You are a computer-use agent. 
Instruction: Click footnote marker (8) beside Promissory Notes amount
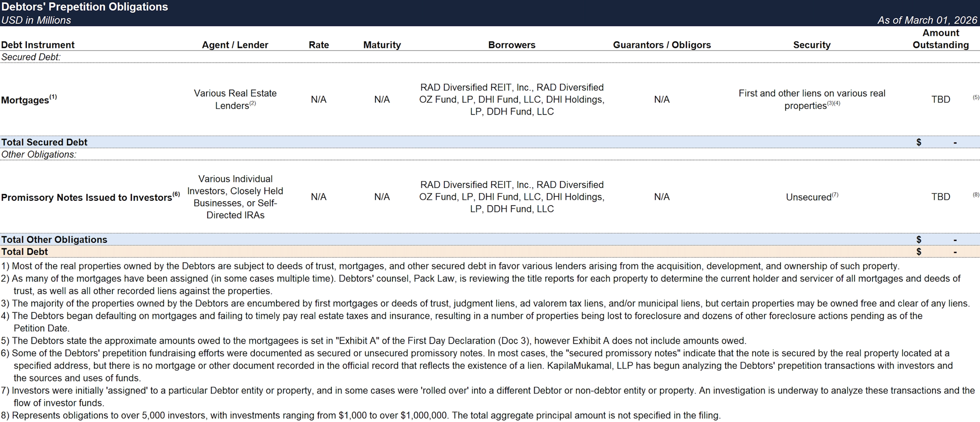(x=976, y=195)
